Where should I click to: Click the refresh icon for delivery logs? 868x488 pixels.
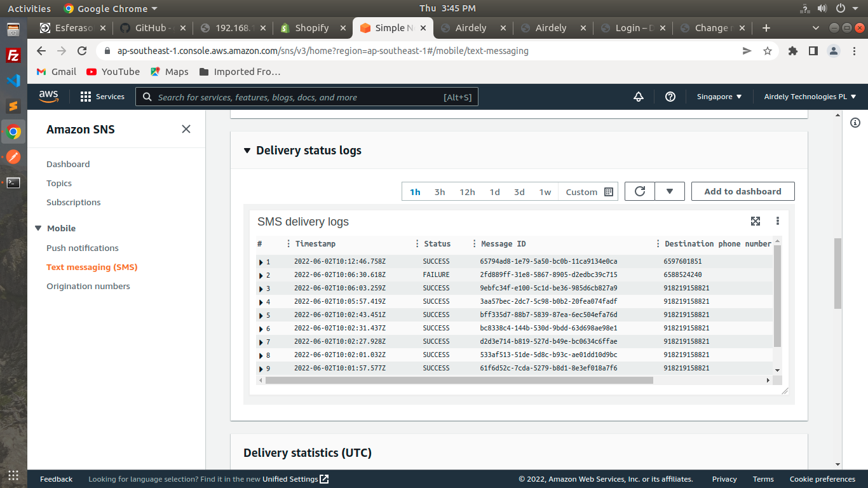640,191
